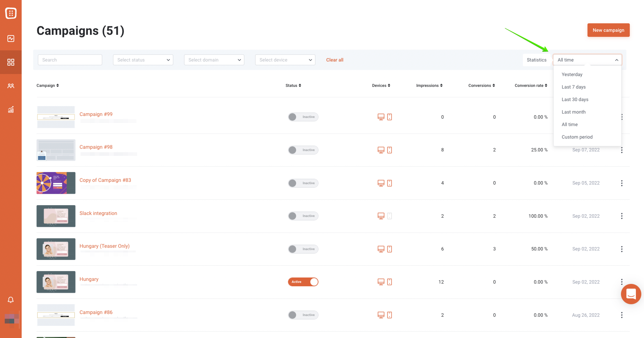Click the app logo at the top of the sidebar
This screenshot has height=338, width=644.
tap(11, 13)
